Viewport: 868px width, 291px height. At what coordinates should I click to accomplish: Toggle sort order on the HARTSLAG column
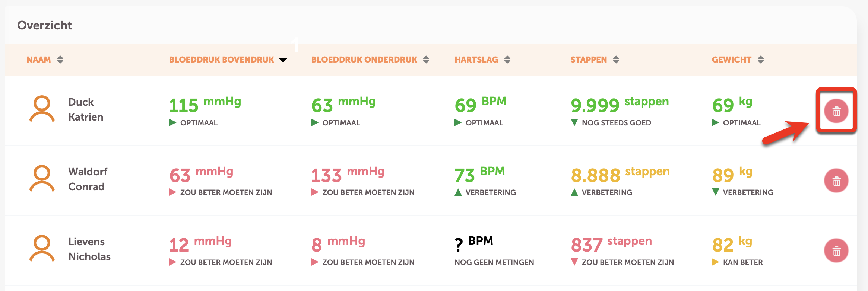coord(507,59)
